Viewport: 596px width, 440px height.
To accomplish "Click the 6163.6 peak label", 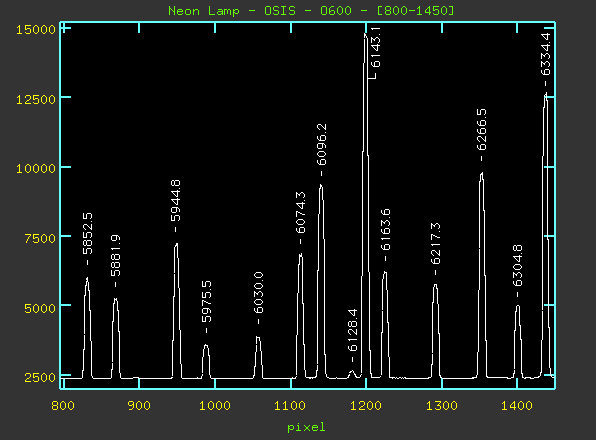I will click(385, 229).
